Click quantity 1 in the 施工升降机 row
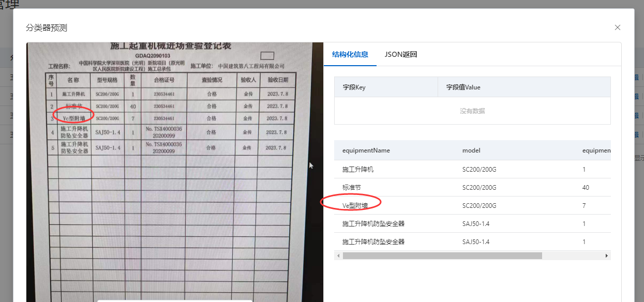Image resolution: width=644 pixels, height=302 pixels. 584,169
